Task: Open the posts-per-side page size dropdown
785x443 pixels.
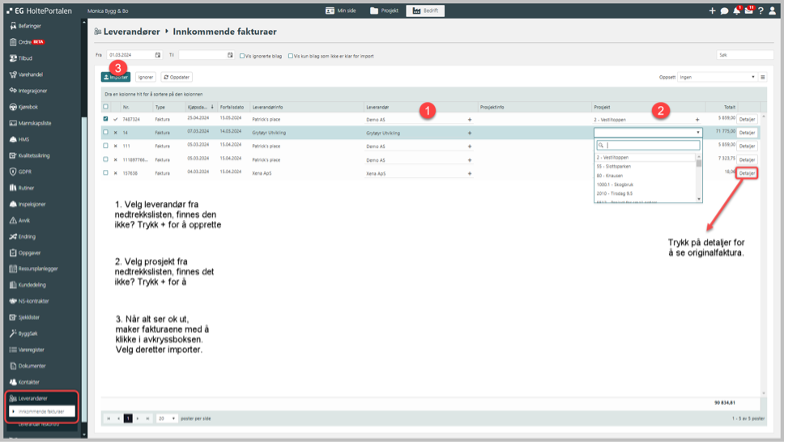Action: pos(166,418)
